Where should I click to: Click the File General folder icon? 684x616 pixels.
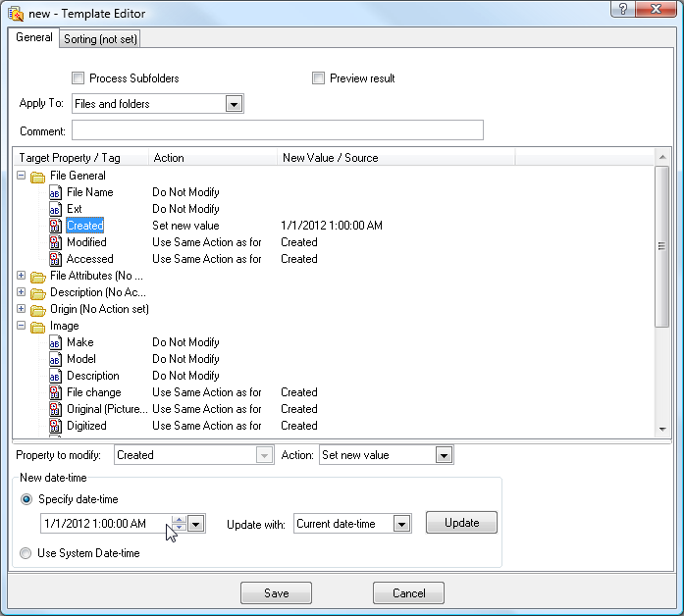point(38,177)
